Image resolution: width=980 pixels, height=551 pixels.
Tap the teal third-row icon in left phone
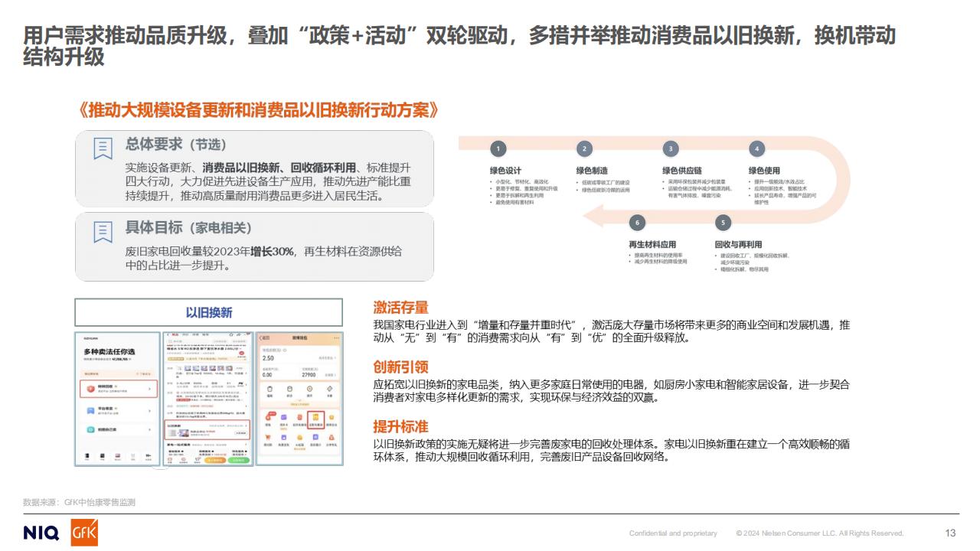pos(90,429)
